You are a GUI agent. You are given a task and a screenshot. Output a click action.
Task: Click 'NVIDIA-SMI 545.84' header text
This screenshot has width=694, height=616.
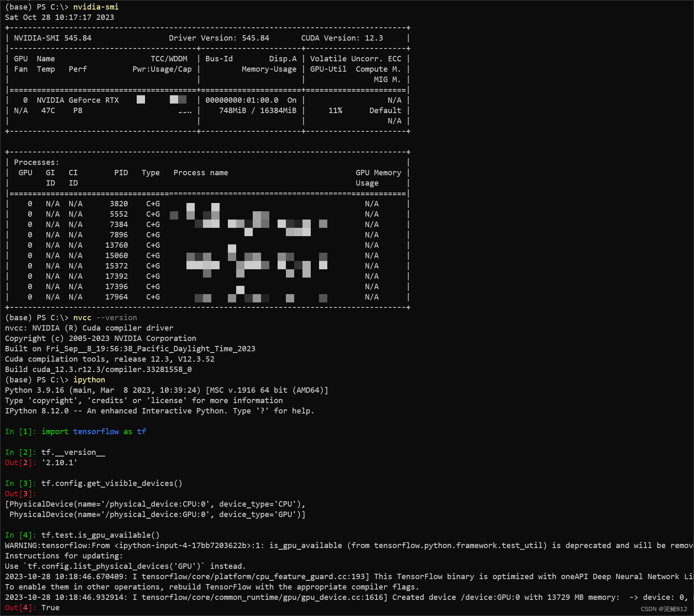tap(53, 38)
